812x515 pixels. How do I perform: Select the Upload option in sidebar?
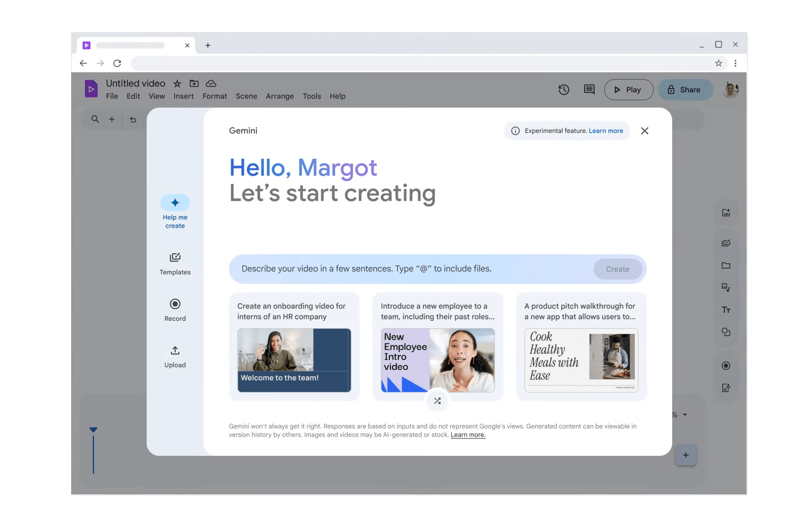pyautogui.click(x=175, y=357)
